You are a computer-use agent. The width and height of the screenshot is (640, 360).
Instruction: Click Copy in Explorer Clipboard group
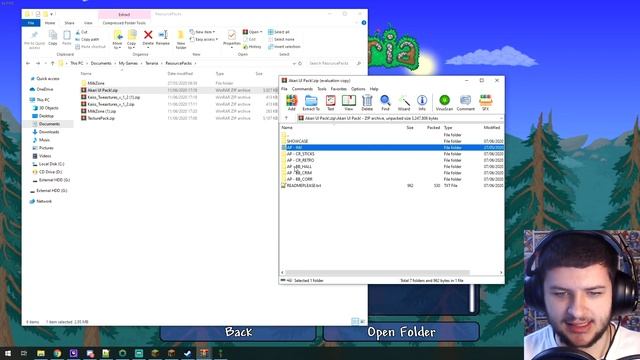tap(53, 38)
